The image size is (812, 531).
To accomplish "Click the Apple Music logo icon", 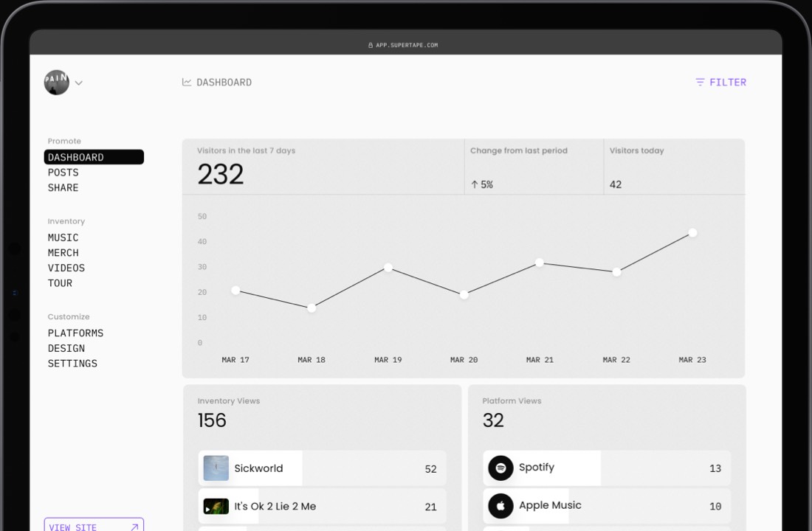I will 500,506.
